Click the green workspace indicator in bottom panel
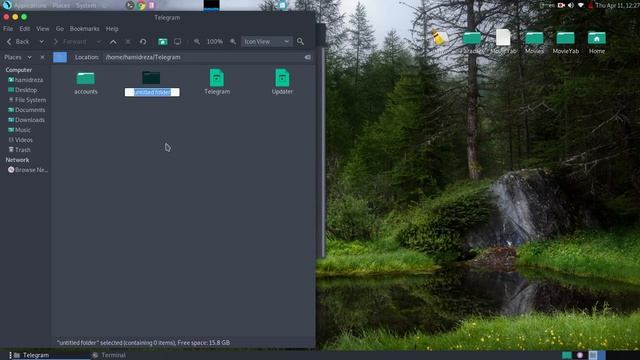The image size is (640, 360). (567, 355)
